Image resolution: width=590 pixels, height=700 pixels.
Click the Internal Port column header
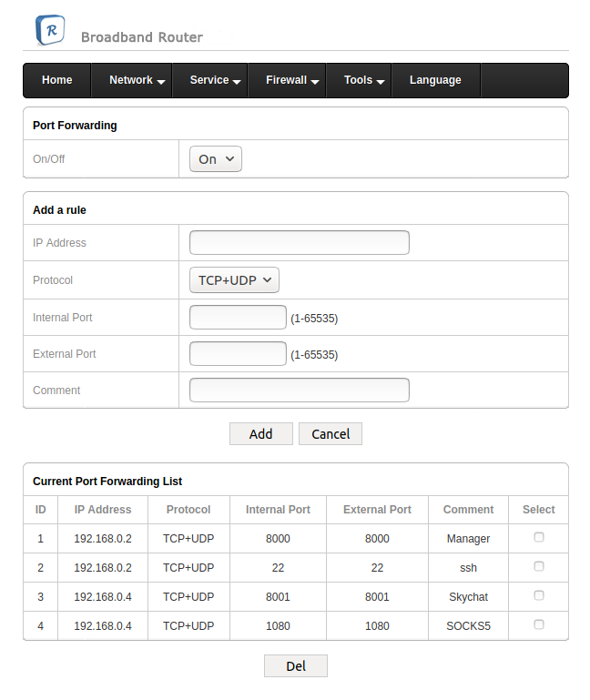click(278, 510)
